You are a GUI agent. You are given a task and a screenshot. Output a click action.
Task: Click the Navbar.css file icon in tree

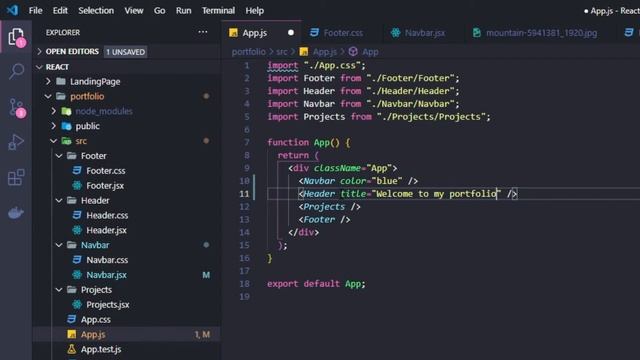pos(77,260)
